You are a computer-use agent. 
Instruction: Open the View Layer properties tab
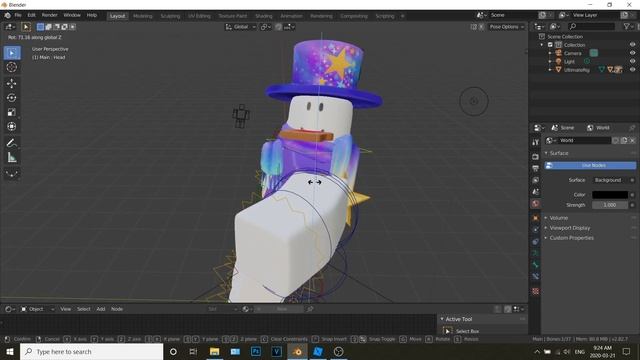click(x=536, y=180)
